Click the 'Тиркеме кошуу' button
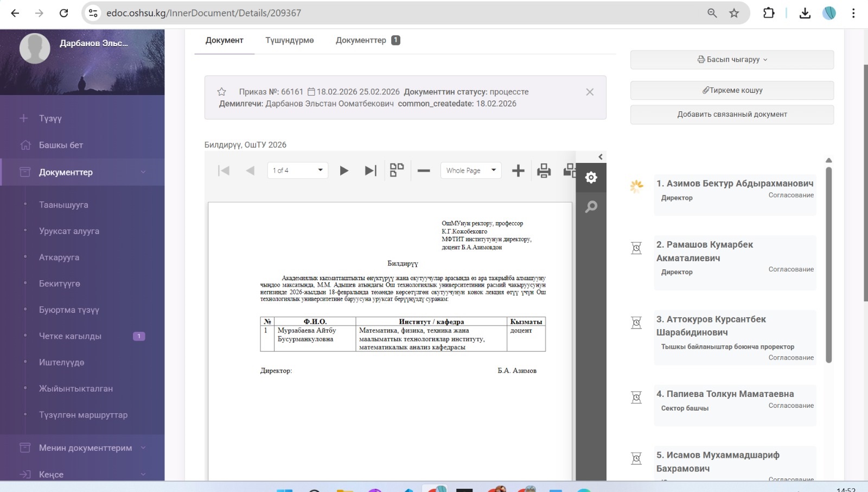This screenshot has height=492, width=868. [x=732, y=91]
